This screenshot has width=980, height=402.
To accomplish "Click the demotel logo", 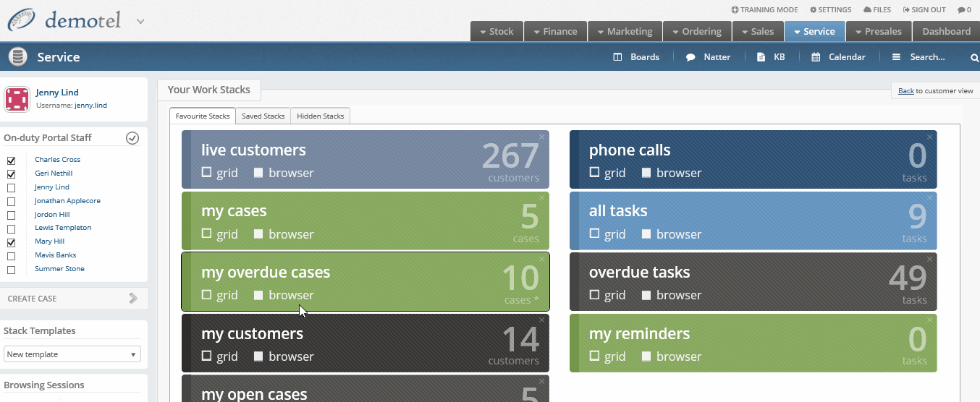I will pyautogui.click(x=65, y=20).
